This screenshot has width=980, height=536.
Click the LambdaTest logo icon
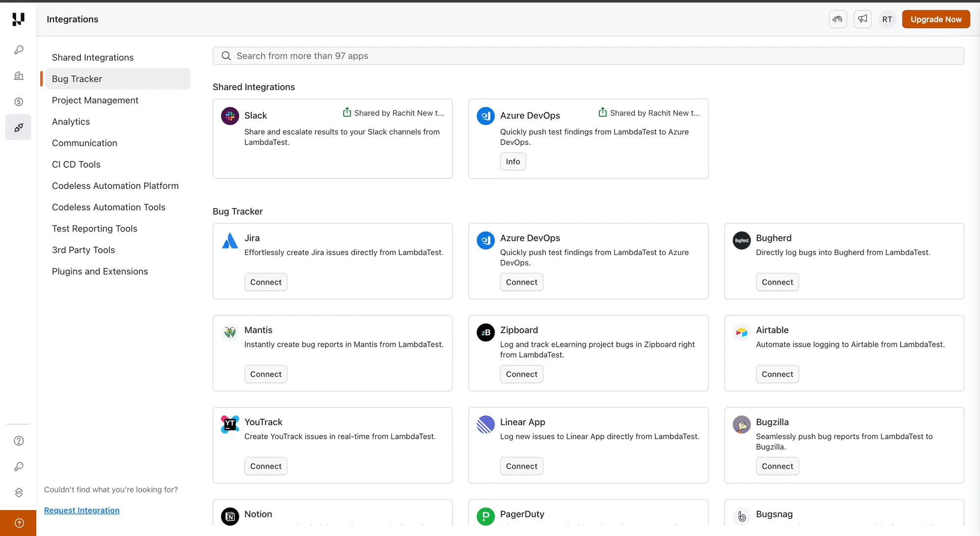pyautogui.click(x=18, y=19)
